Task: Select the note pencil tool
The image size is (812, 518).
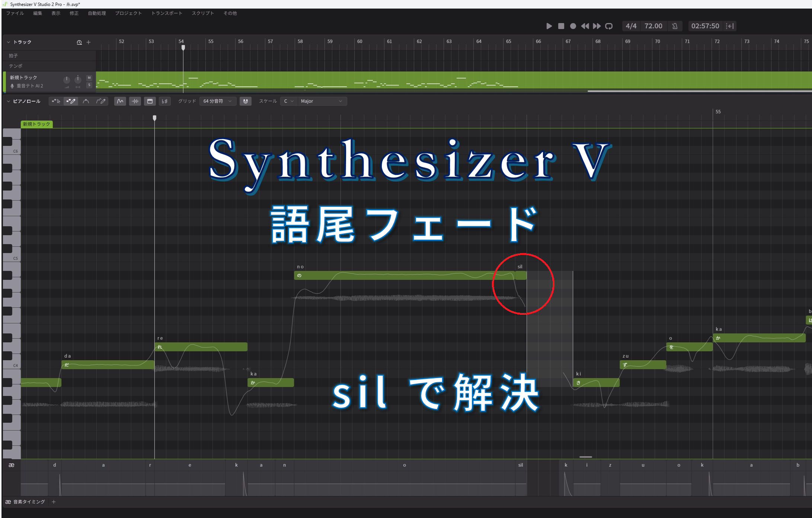Action: point(71,101)
